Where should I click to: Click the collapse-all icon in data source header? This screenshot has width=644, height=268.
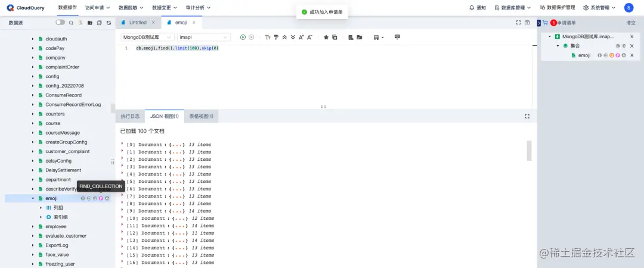99,23
